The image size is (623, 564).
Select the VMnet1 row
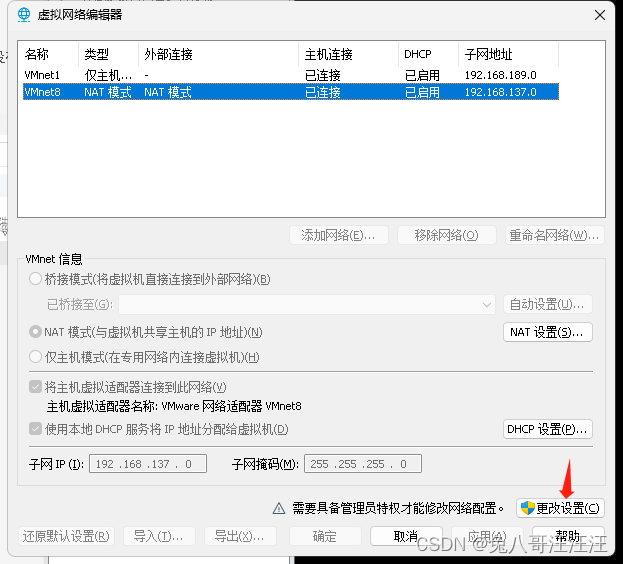291,75
